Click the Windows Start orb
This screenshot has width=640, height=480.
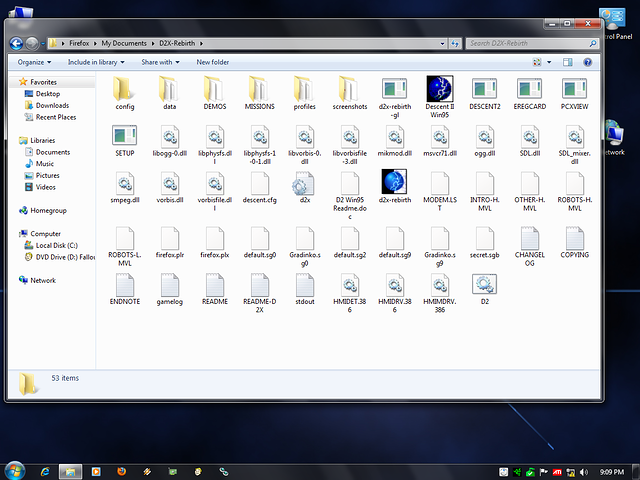(15, 470)
